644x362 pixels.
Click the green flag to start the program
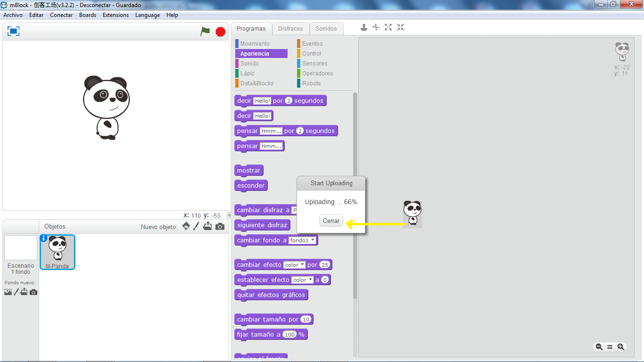(x=205, y=32)
